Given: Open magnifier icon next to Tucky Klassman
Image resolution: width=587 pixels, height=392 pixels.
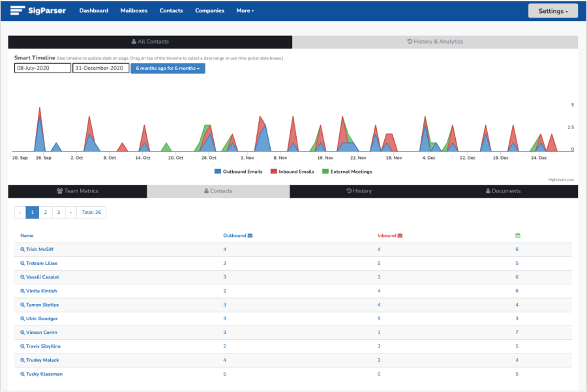Looking at the screenshot, I should (x=22, y=374).
